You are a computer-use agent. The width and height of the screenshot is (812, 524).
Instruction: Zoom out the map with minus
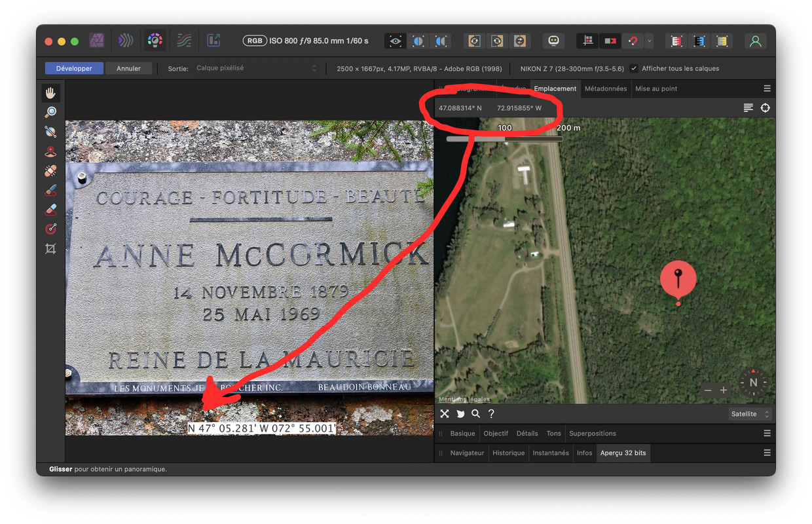pos(708,390)
